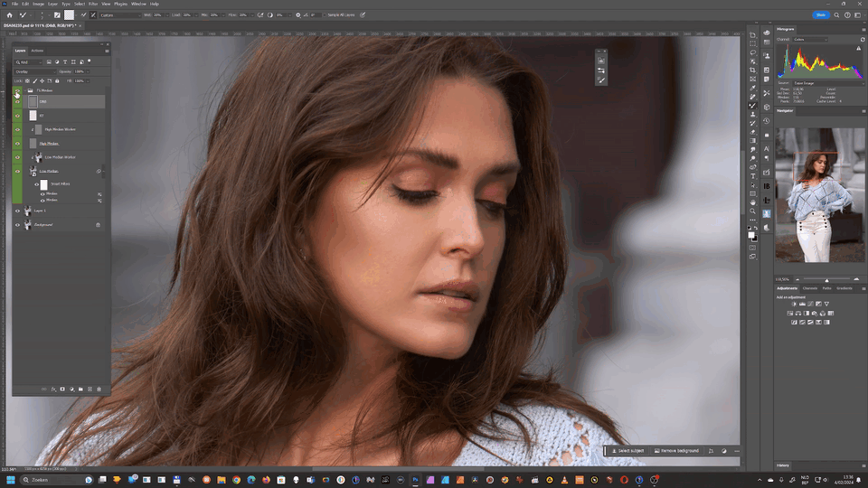This screenshot has height=488, width=868.
Task: Open the Image menu
Action: click(x=38, y=4)
